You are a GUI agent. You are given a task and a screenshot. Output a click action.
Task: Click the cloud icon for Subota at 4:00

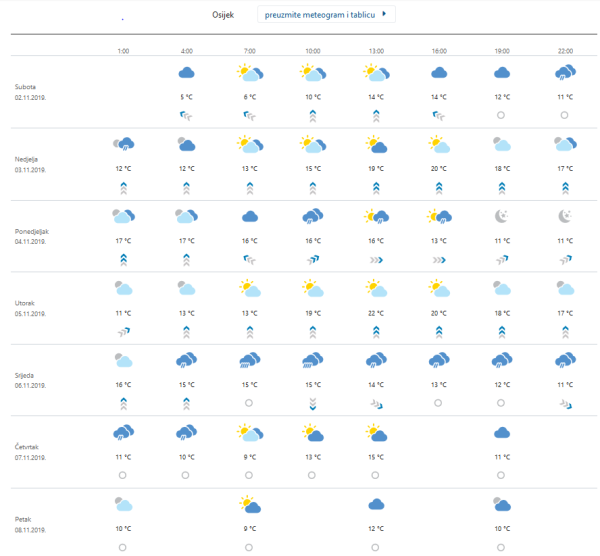[186, 73]
